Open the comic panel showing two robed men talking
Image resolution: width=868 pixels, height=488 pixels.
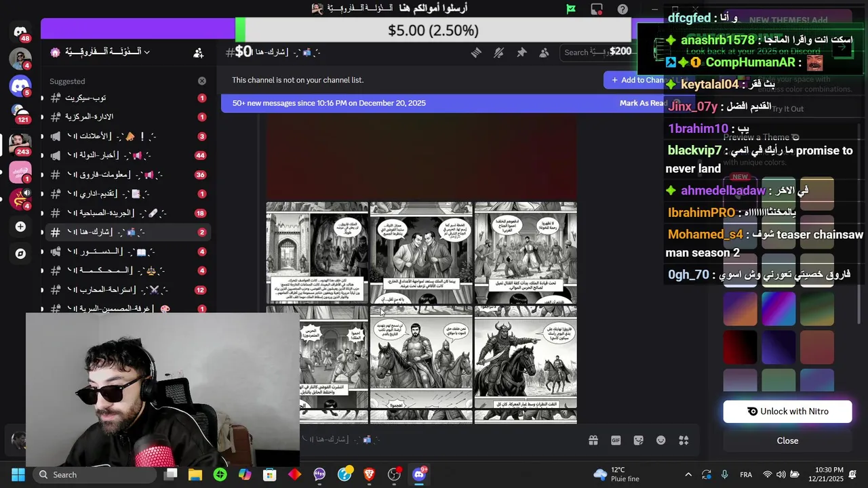coord(421,253)
